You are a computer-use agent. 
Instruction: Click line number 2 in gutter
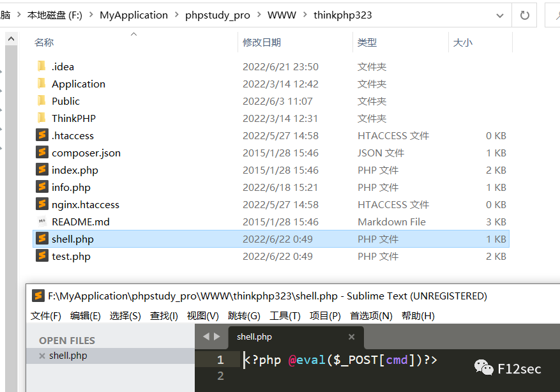tap(220, 375)
